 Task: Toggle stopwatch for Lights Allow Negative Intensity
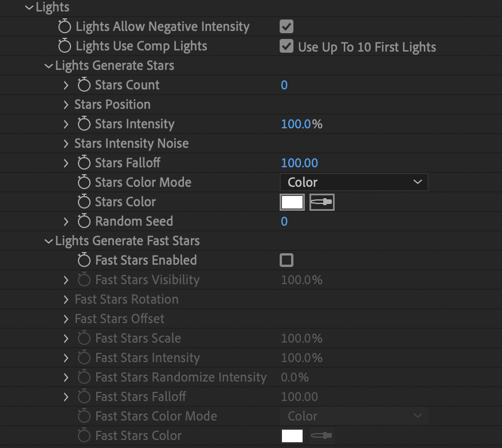point(64,26)
